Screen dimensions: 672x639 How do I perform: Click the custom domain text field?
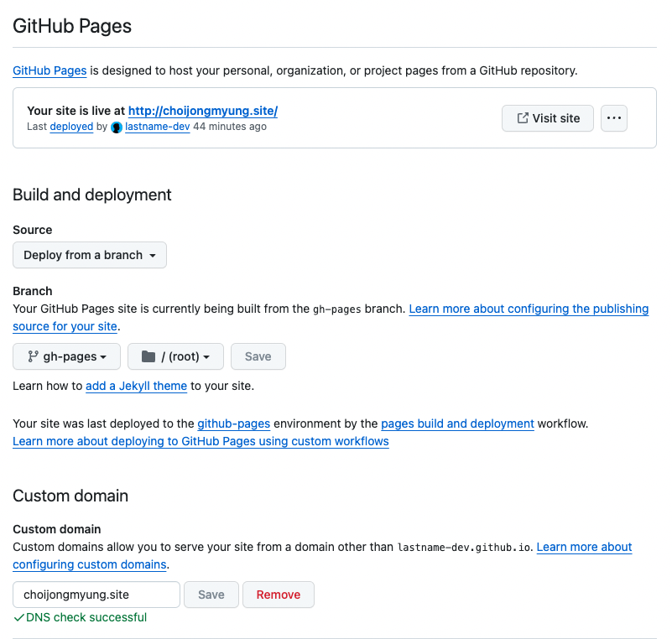(x=96, y=595)
